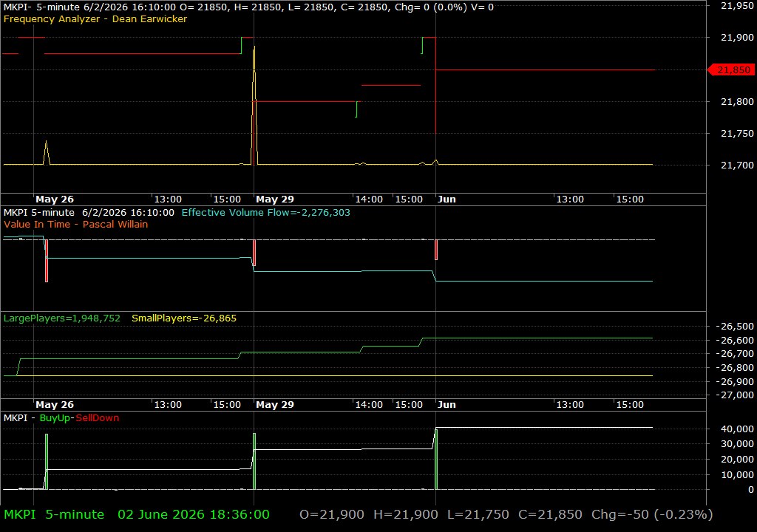Image resolution: width=757 pixels, height=532 pixels.
Task: Click the 21,700 price axis label
Action: [x=737, y=165]
